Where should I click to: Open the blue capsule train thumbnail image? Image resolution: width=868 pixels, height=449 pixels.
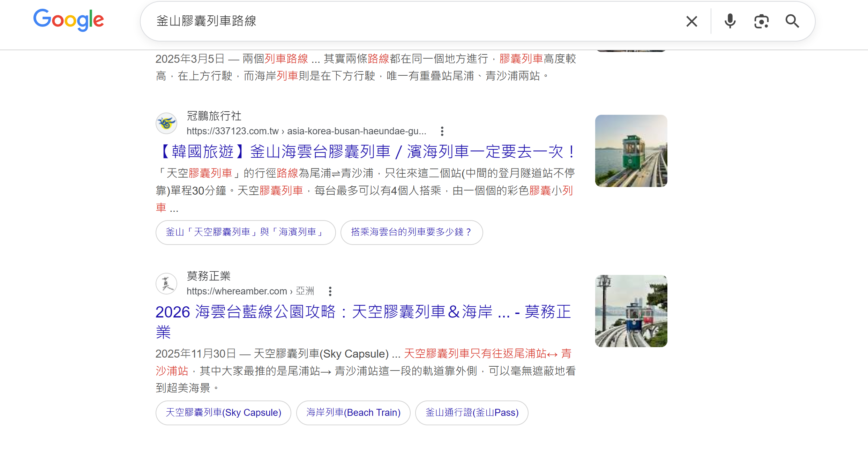pos(631,311)
